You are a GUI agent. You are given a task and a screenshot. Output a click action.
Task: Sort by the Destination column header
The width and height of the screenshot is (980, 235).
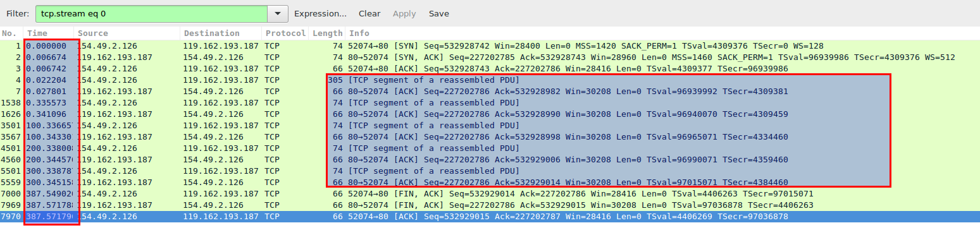pos(220,33)
